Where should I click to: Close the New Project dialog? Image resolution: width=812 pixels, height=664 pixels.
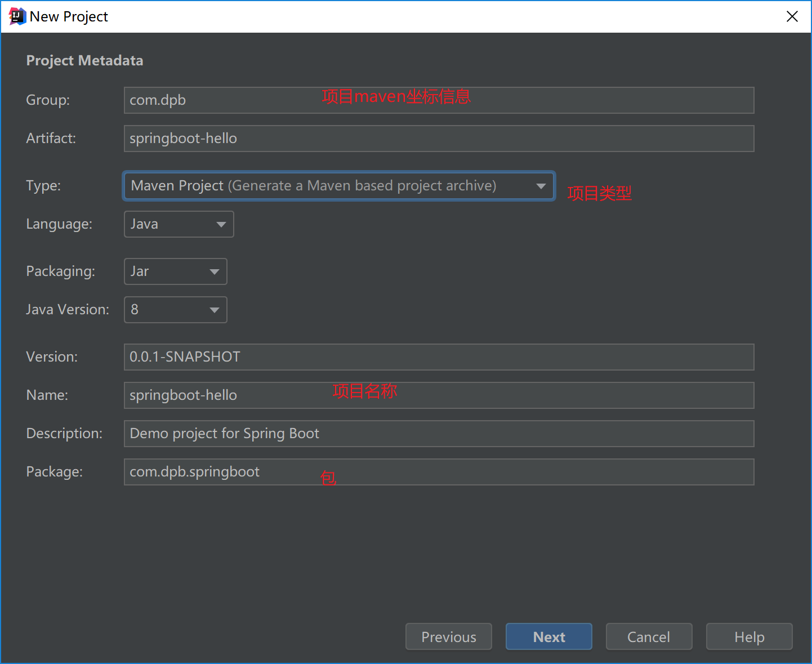[792, 16]
